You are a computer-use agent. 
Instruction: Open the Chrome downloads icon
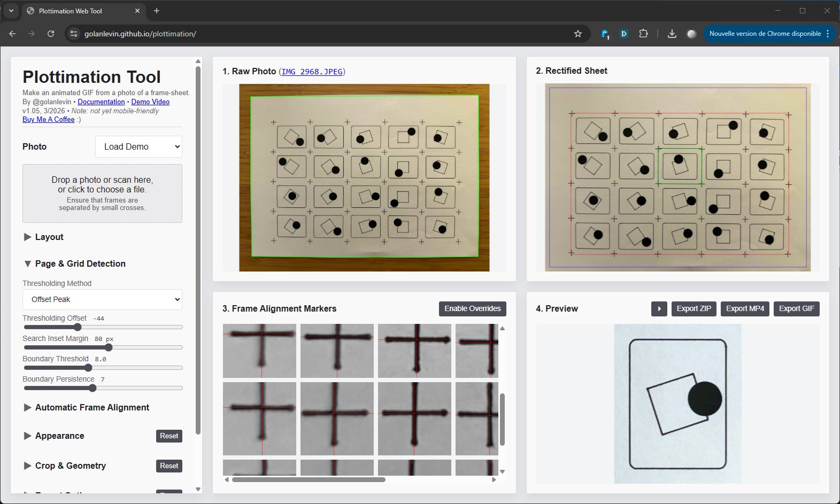point(672,34)
